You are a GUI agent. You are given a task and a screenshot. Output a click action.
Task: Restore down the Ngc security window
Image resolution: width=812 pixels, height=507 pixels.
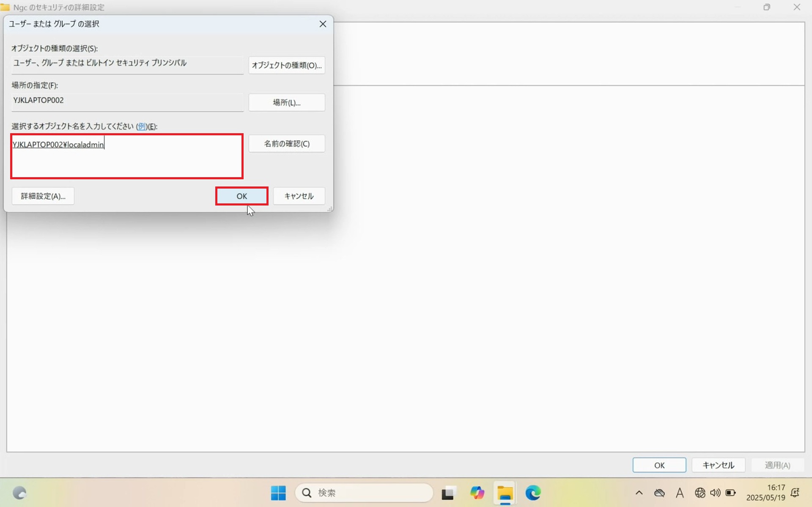tap(767, 7)
